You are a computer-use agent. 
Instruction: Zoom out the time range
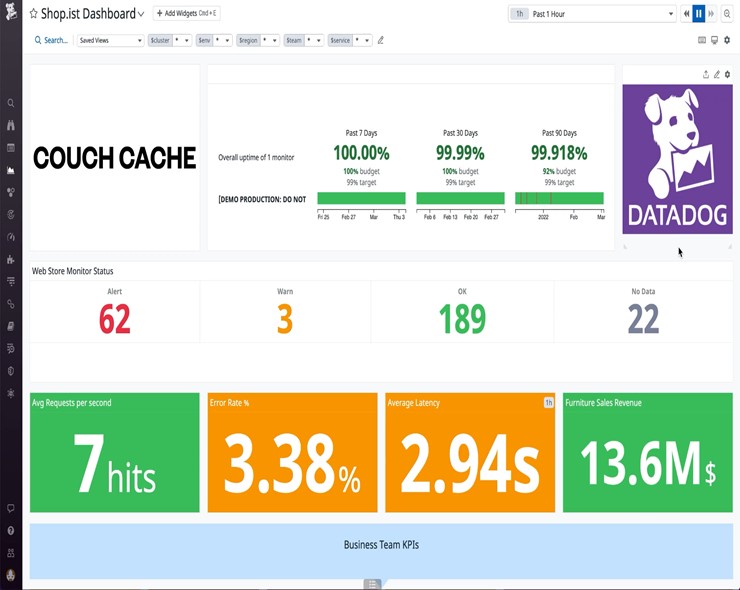point(727,14)
